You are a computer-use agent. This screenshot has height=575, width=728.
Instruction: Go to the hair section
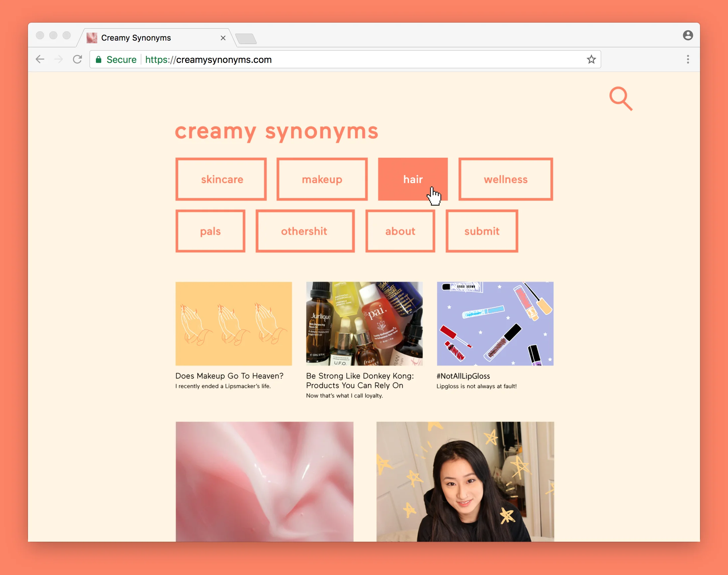pyautogui.click(x=412, y=179)
